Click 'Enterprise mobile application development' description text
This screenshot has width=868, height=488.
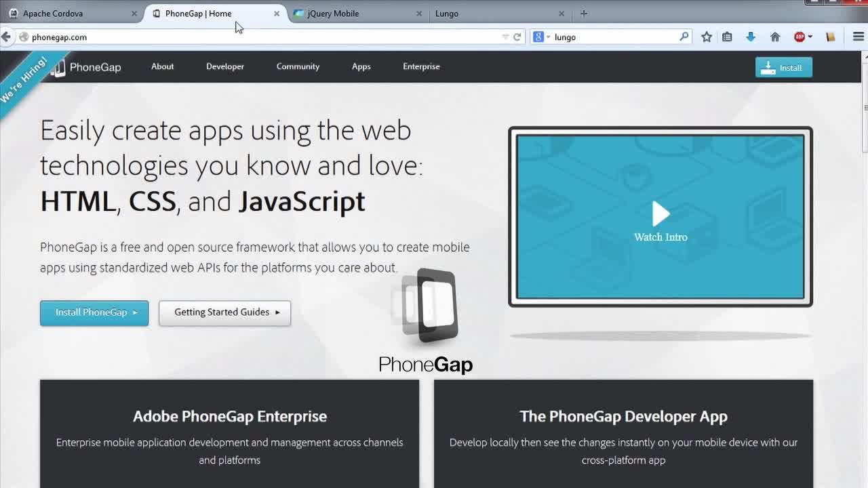tap(230, 451)
